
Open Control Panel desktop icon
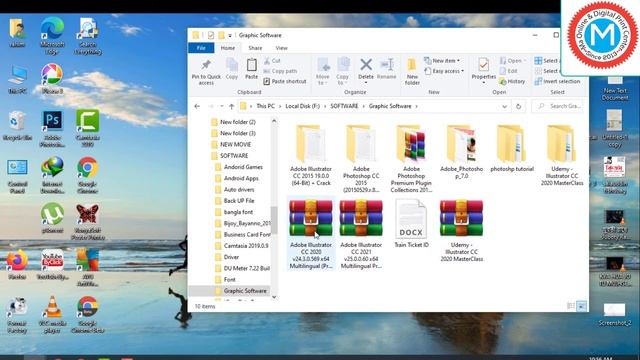(x=17, y=176)
